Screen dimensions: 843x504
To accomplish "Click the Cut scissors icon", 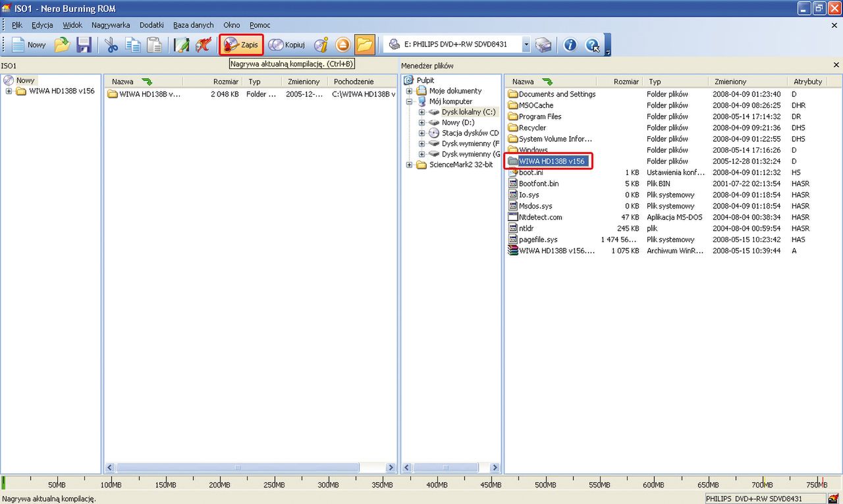I will pos(111,45).
